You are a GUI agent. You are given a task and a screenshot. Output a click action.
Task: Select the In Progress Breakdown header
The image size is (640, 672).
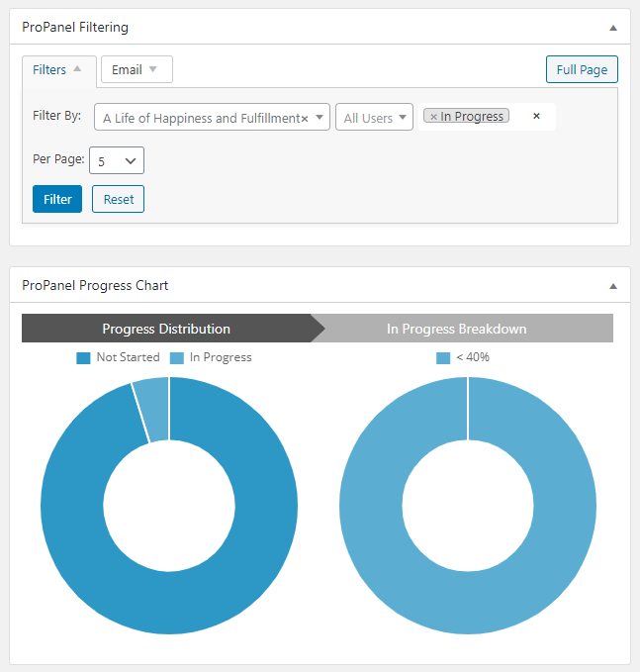(456, 329)
